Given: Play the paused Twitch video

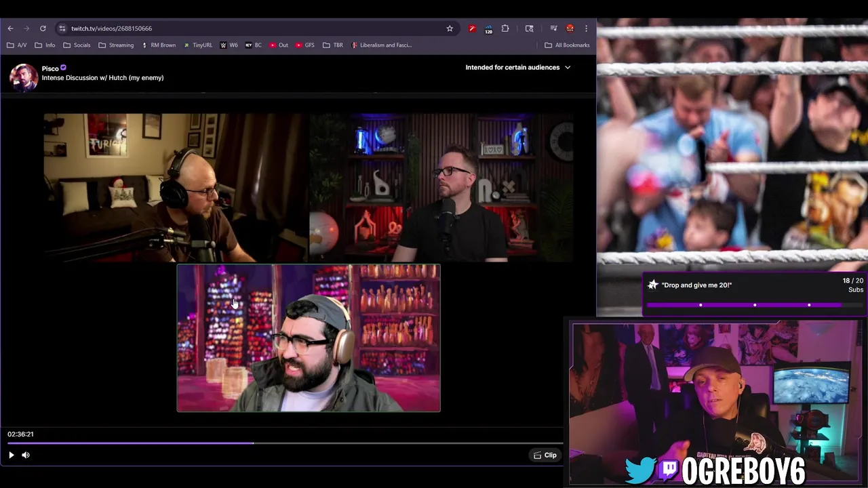Looking at the screenshot, I should [x=11, y=455].
